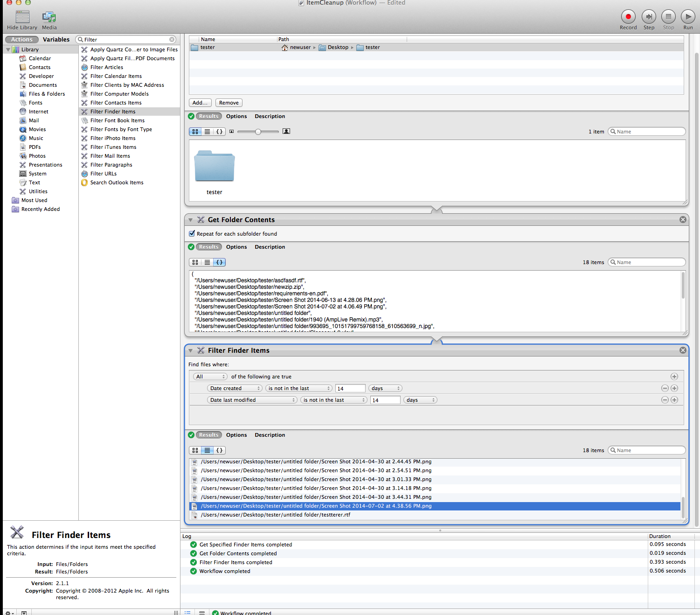The image size is (700, 615).
Task: Switch to the Variables tab
Action: tap(56, 40)
